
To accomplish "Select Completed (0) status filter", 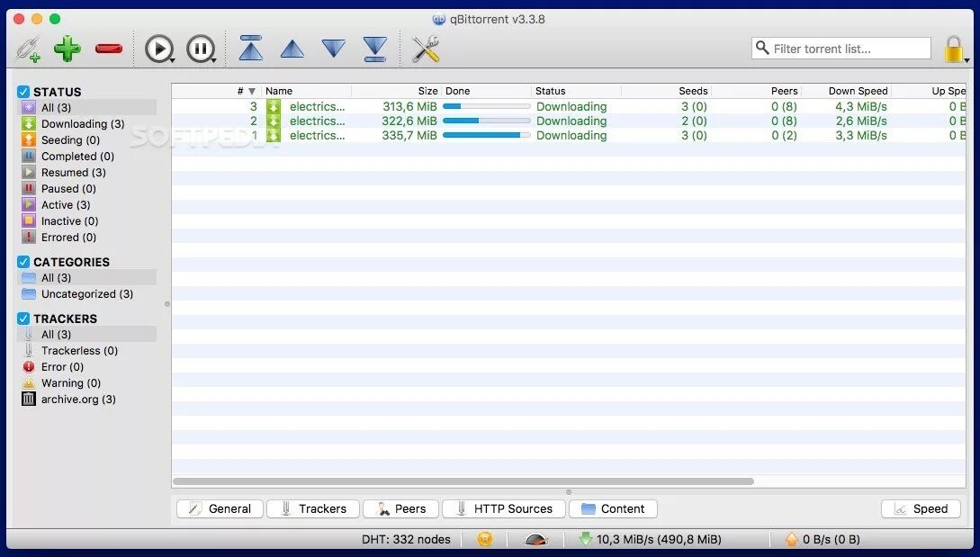I will [87, 157].
